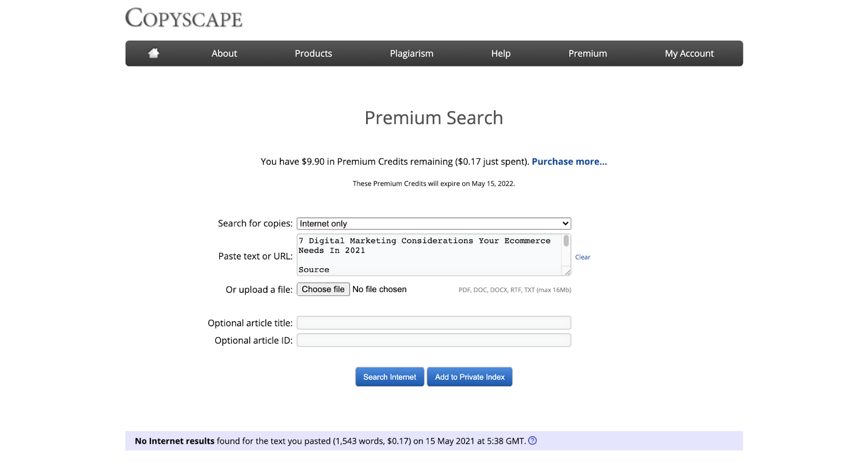Click the home icon in navigation bar
868x476 pixels.
coord(154,53)
